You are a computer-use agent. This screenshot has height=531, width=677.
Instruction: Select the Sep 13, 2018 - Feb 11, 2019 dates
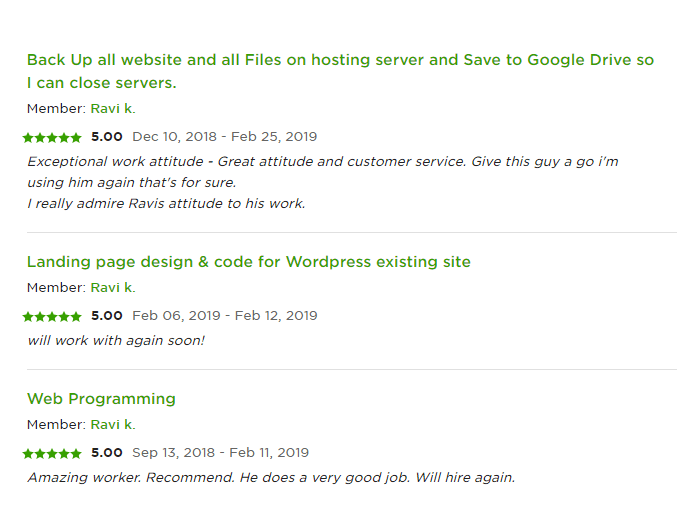click(x=220, y=453)
